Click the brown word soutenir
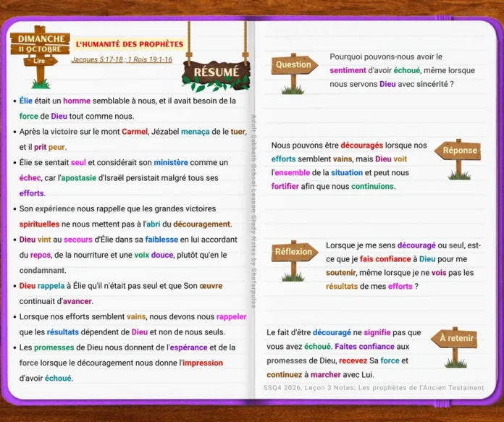 click(x=341, y=273)
